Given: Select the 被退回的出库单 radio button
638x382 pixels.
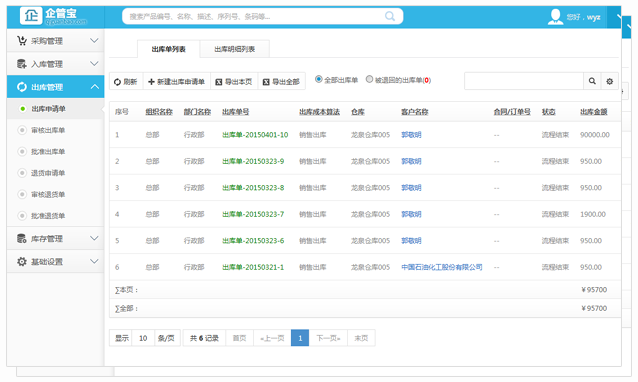Looking at the screenshot, I should 369,79.
